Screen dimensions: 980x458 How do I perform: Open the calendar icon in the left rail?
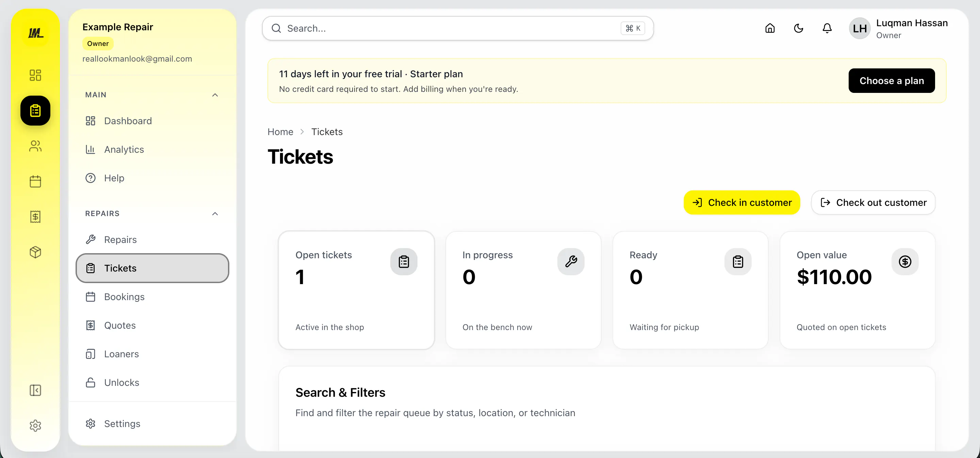pos(35,181)
